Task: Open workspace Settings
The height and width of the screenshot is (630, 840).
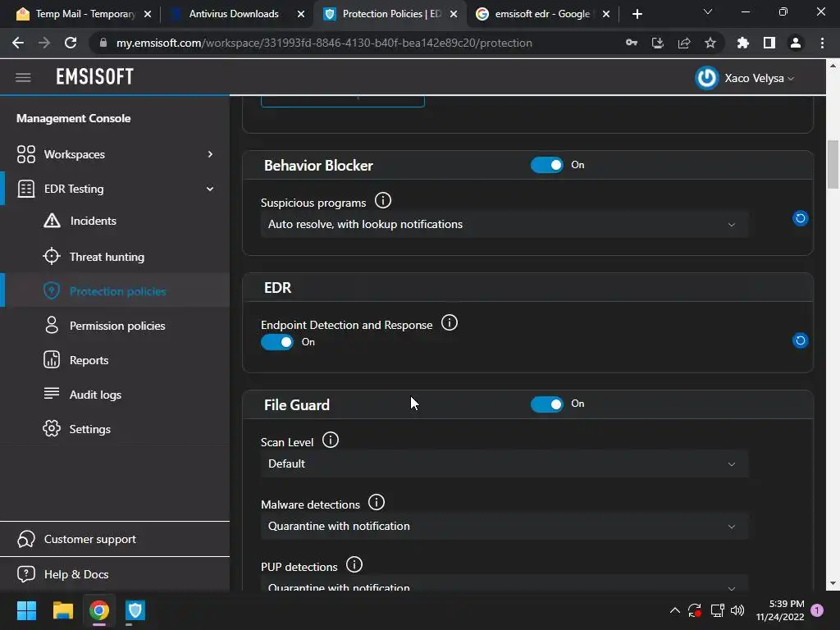Action: (x=90, y=429)
